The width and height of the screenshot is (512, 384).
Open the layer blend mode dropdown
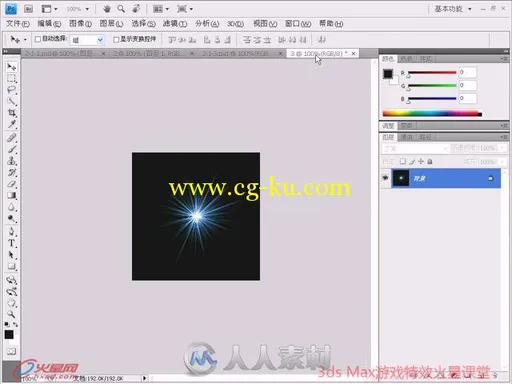415,148
